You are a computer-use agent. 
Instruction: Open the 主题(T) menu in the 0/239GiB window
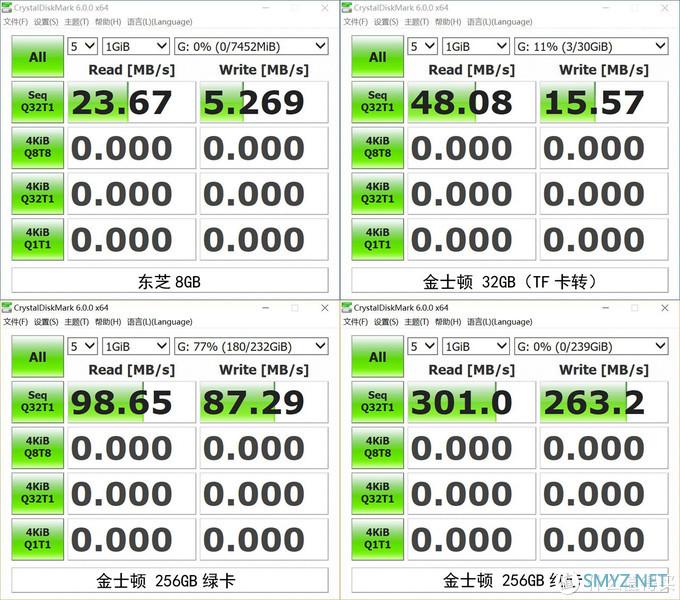(416, 322)
